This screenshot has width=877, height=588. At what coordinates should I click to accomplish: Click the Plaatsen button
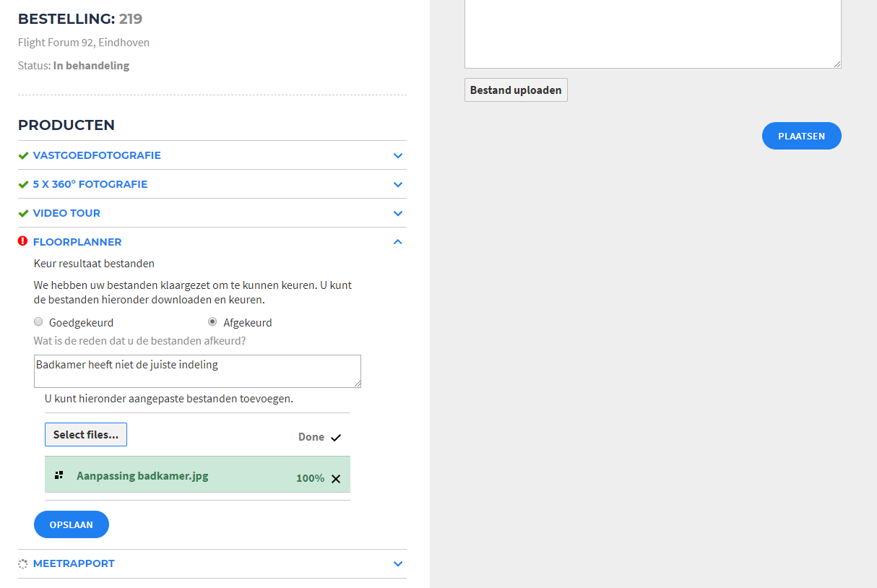click(x=801, y=136)
